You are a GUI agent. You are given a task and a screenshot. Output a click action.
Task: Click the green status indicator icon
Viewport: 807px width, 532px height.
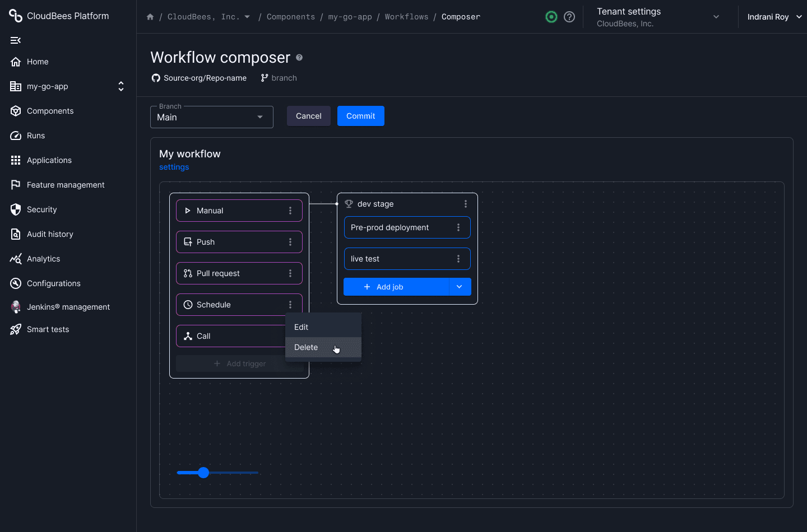tap(551, 17)
